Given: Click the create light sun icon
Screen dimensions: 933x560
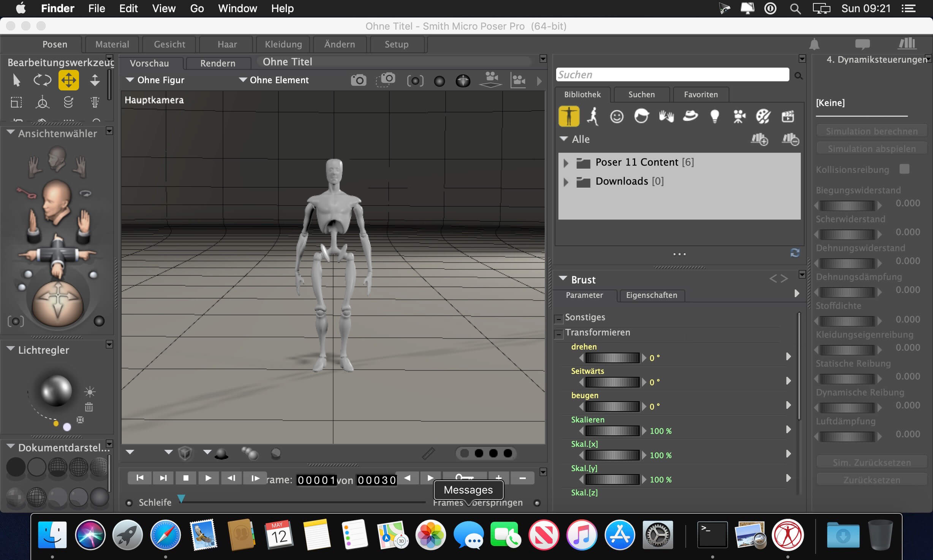Looking at the screenshot, I should coord(90,392).
